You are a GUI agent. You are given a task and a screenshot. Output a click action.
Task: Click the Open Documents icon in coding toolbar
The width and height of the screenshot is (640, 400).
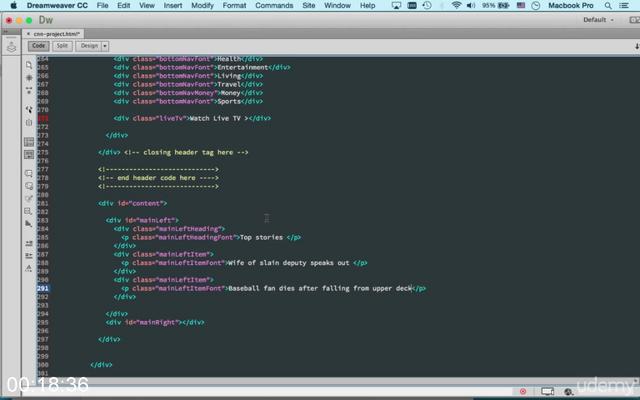coord(29,65)
